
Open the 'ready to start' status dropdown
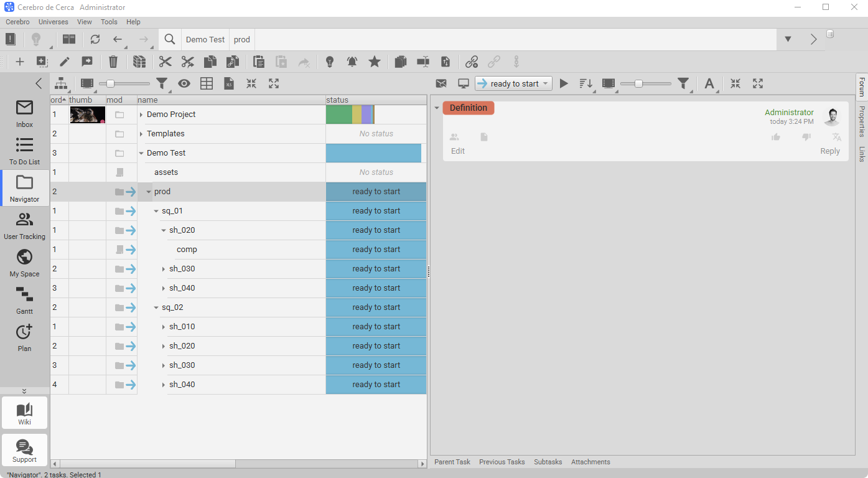[513, 83]
